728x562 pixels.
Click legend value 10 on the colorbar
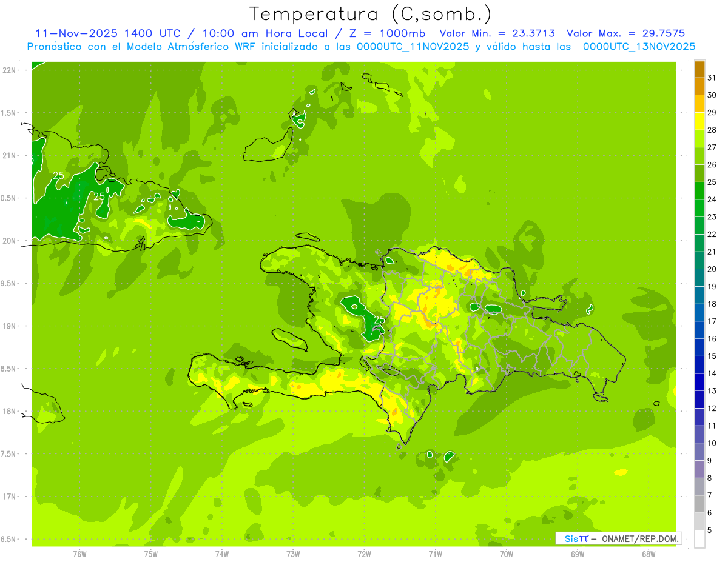712,443
